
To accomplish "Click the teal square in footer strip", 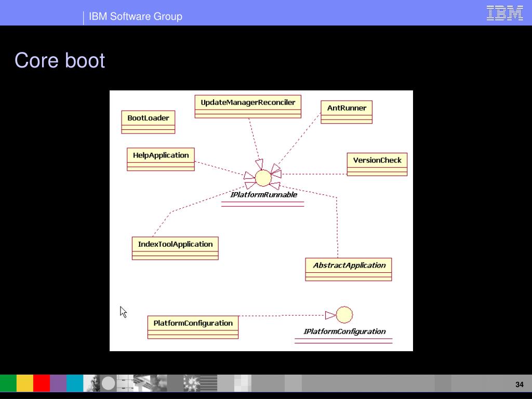I will (x=75, y=383).
